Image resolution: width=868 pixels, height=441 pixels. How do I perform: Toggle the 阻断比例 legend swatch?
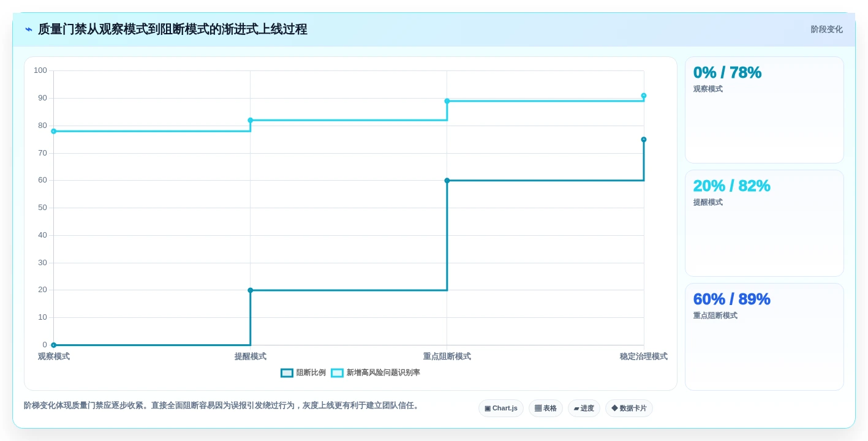coord(287,373)
